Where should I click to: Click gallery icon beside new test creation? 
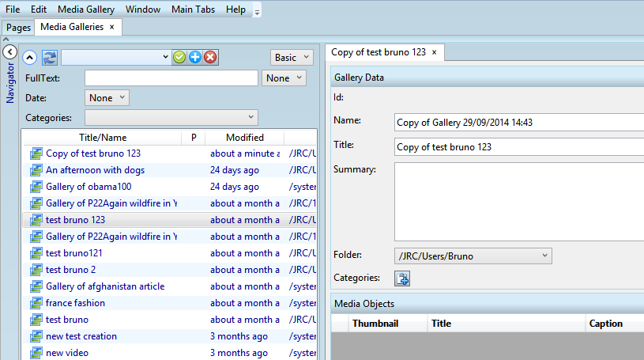pyautogui.click(x=36, y=336)
